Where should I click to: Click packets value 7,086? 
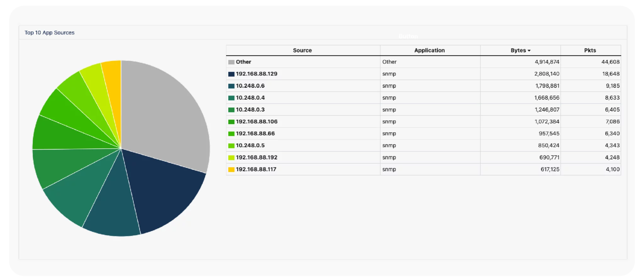tap(613, 122)
